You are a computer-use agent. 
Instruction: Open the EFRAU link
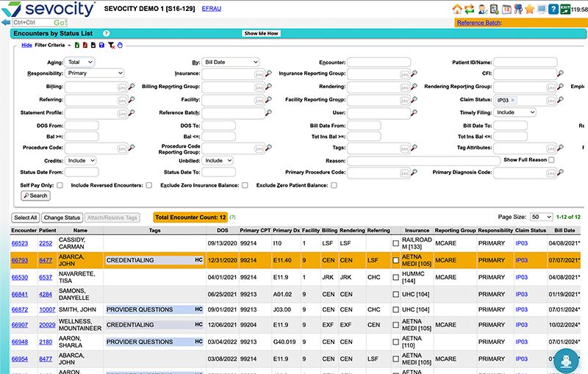(x=212, y=9)
